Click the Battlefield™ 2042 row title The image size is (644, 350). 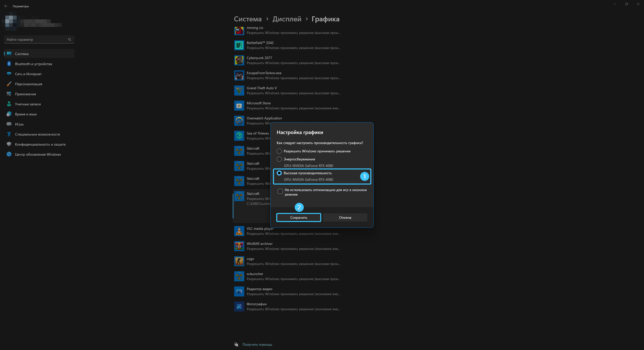tap(260, 43)
